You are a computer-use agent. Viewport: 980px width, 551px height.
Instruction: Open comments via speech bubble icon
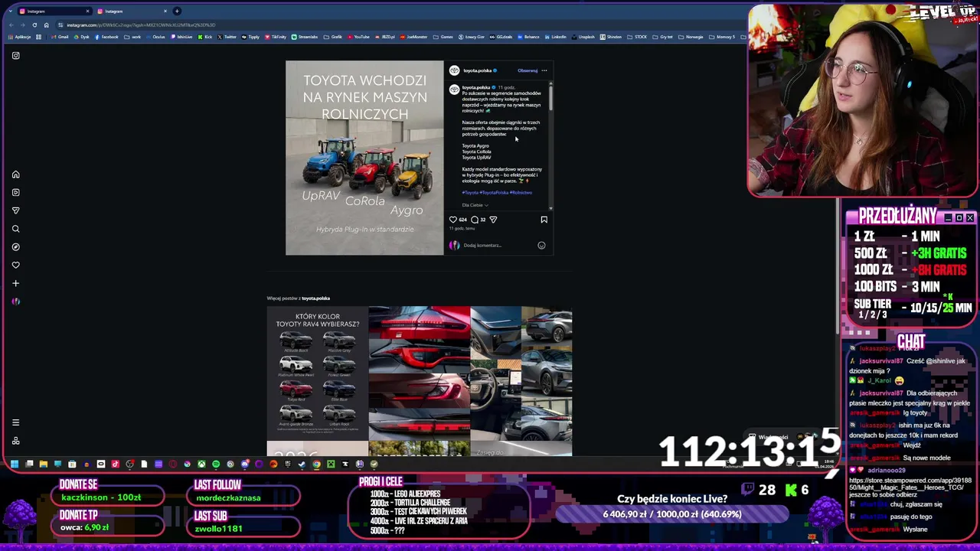coord(475,220)
